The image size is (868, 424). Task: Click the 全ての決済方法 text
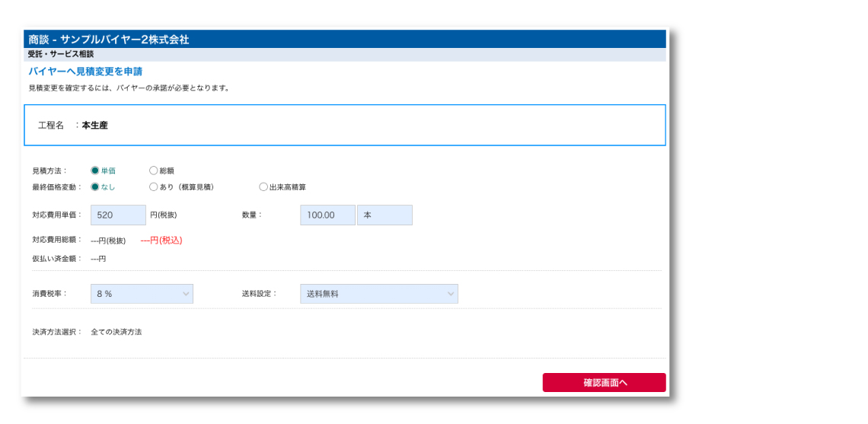point(116,333)
